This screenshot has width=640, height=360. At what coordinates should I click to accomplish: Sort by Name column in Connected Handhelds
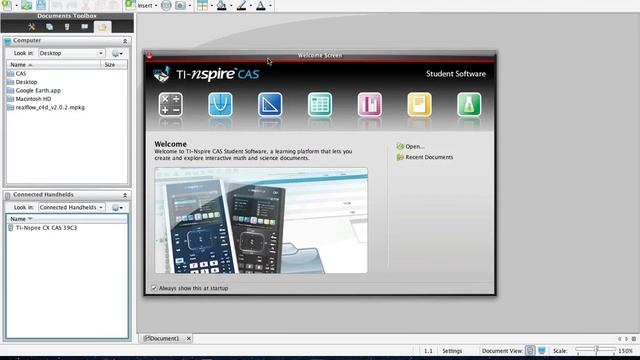tap(67, 219)
